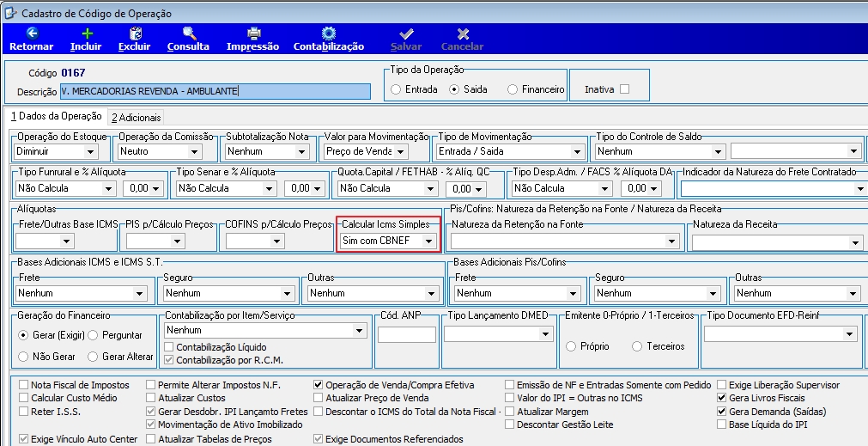Uncheck Gera Livros Fiscais
Image resolution: width=868 pixels, height=446 pixels.
[721, 398]
